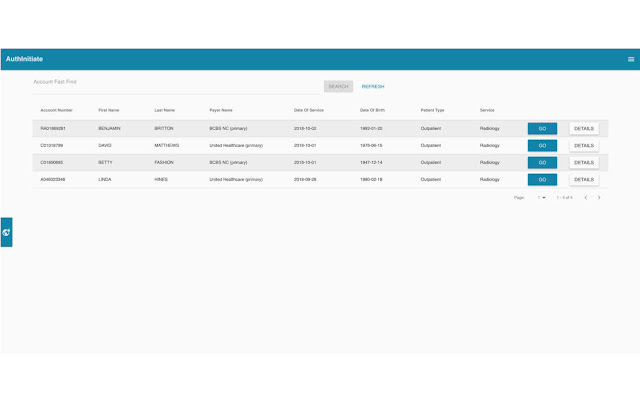Image resolution: width=640 pixels, height=400 pixels.
Task: Click the Service column header
Action: [487, 110]
